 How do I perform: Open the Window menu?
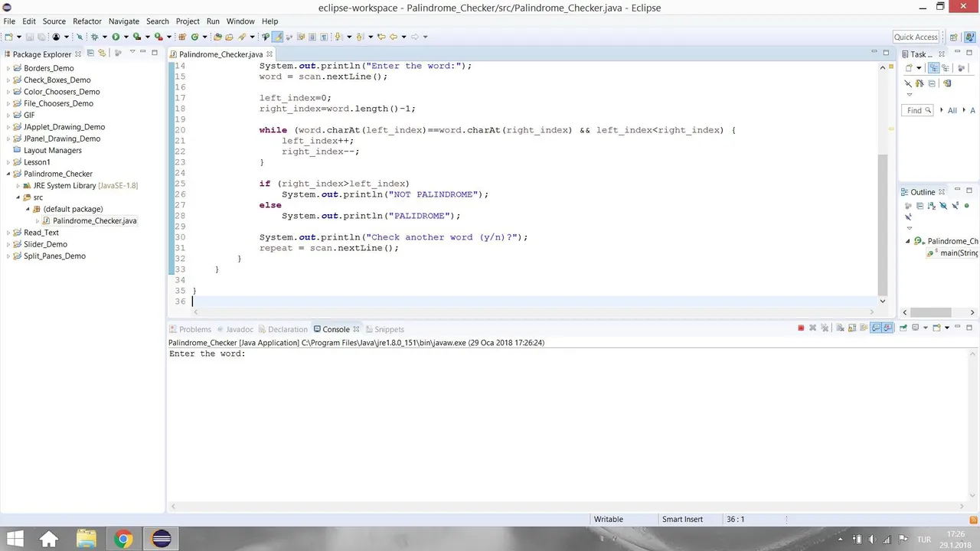pos(240,21)
